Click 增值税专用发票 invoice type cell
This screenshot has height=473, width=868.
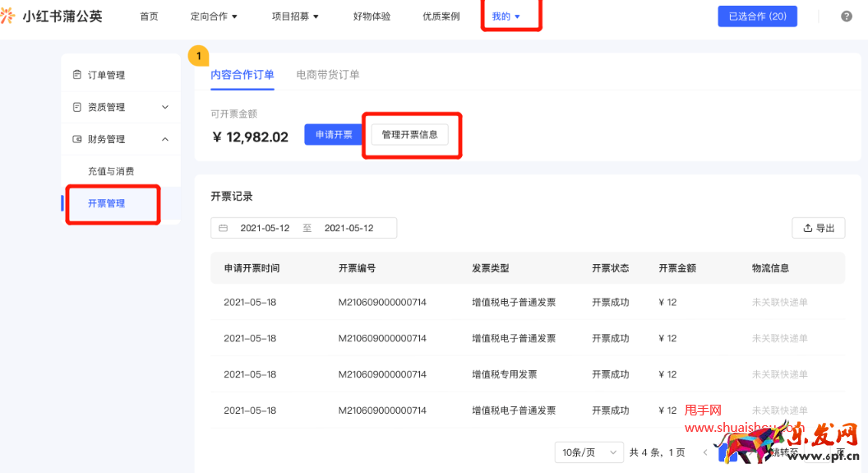(505, 374)
